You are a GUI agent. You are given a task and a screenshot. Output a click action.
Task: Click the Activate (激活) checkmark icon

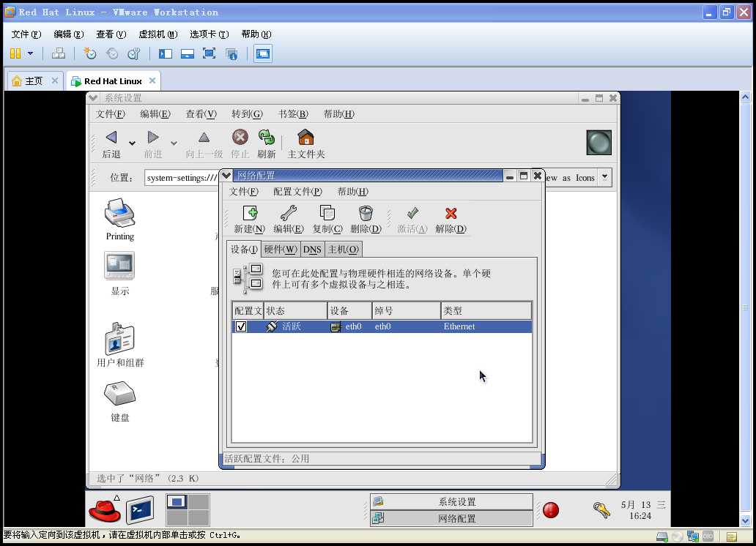412,213
